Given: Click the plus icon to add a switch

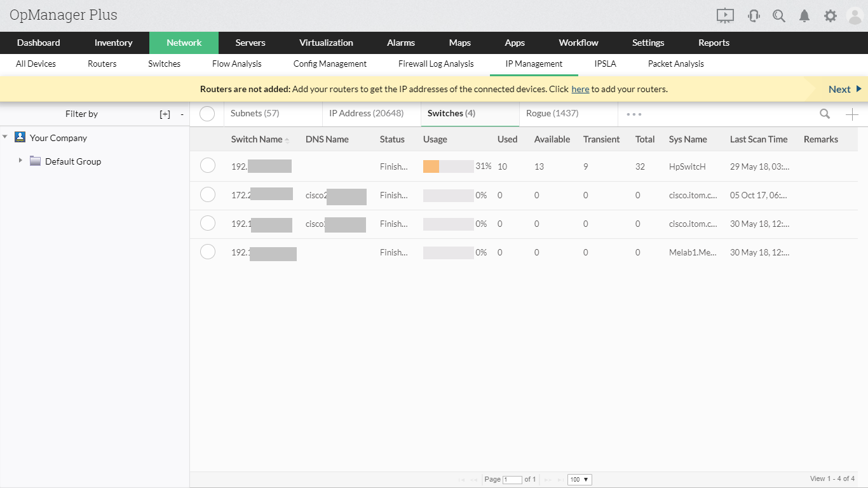Looking at the screenshot, I should tap(852, 114).
